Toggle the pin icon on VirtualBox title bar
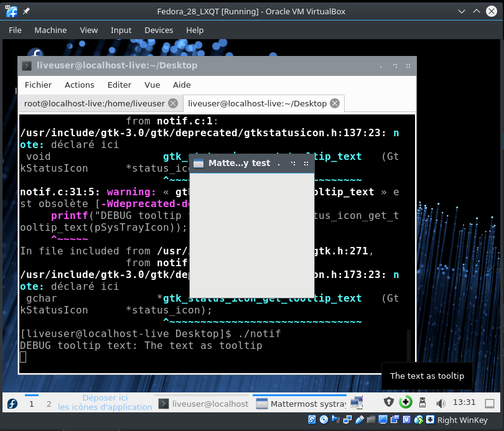Viewport: 504px width, 431px height. pos(26,11)
